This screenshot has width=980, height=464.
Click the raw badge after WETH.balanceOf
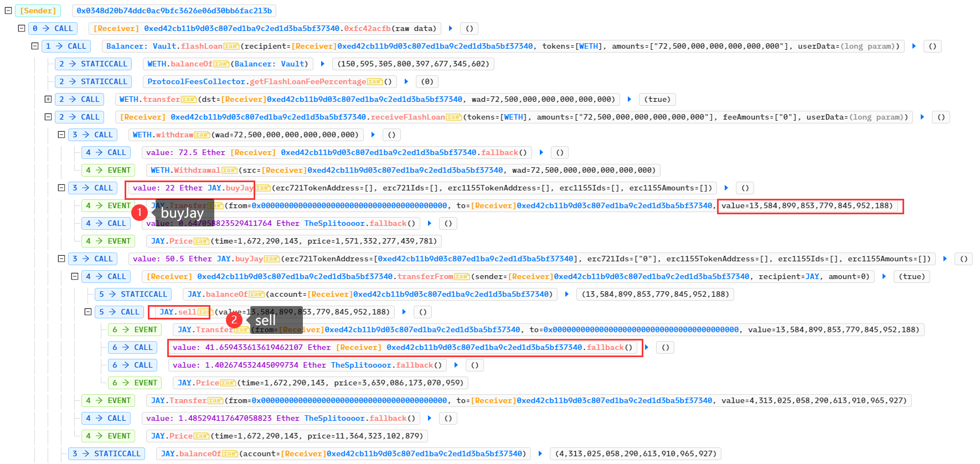(x=221, y=64)
